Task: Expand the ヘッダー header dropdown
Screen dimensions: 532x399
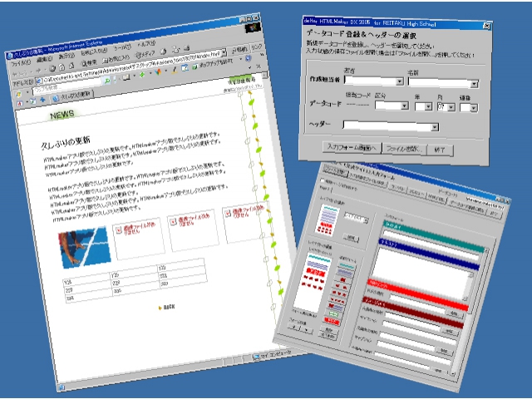Action: (x=391, y=126)
